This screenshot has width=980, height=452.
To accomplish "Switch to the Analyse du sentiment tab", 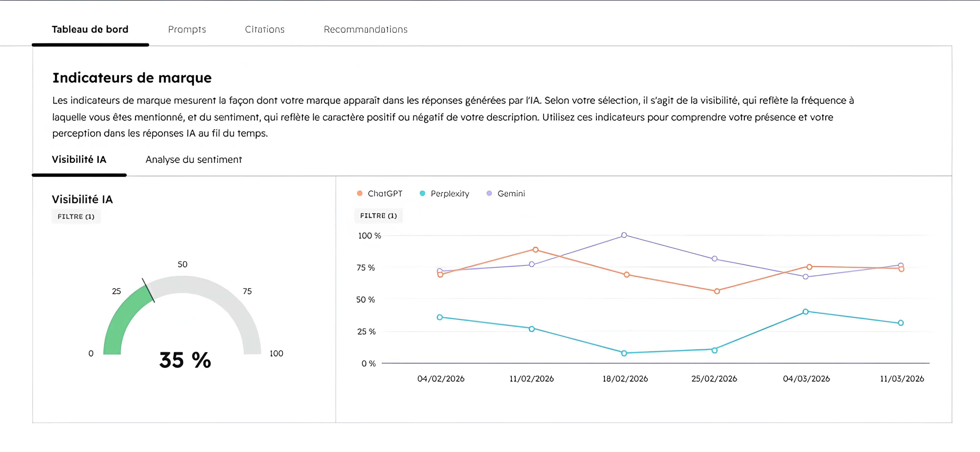I will (194, 160).
